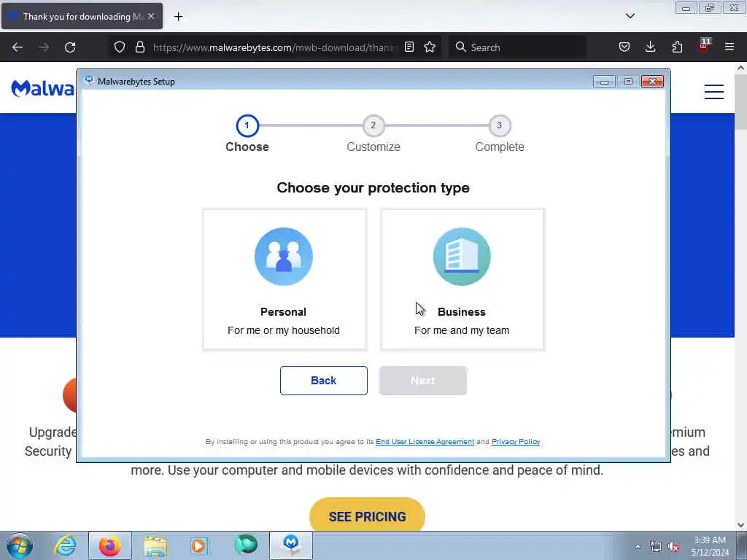
Task: Click the Firefox Search box
Action: click(x=517, y=47)
